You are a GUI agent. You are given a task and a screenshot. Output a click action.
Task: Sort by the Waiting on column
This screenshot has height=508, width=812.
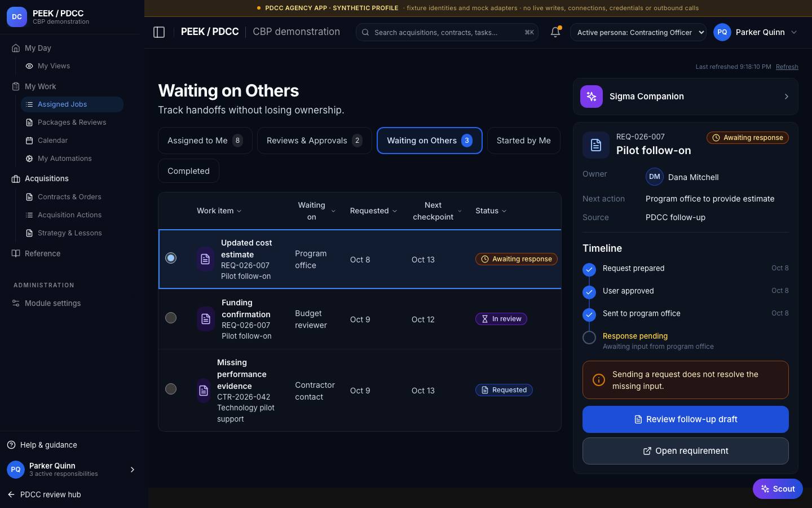[316, 211]
